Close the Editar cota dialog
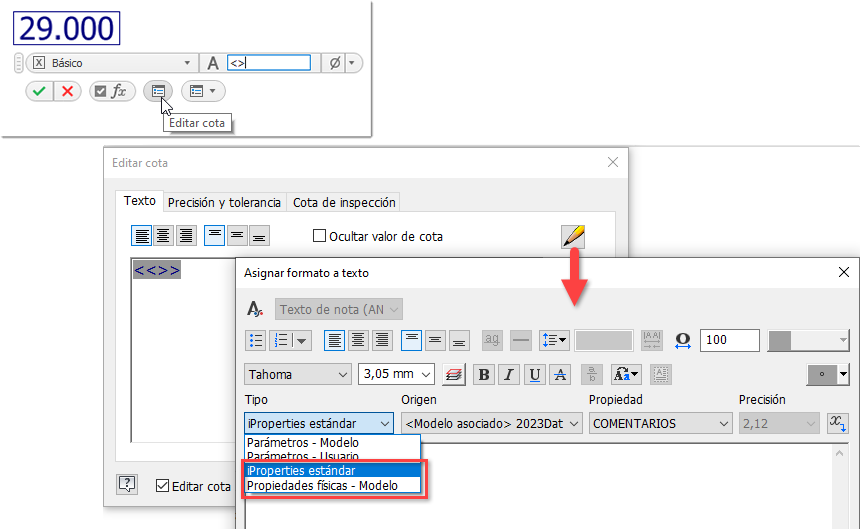Viewport: 860px width, 529px height. 613,162
